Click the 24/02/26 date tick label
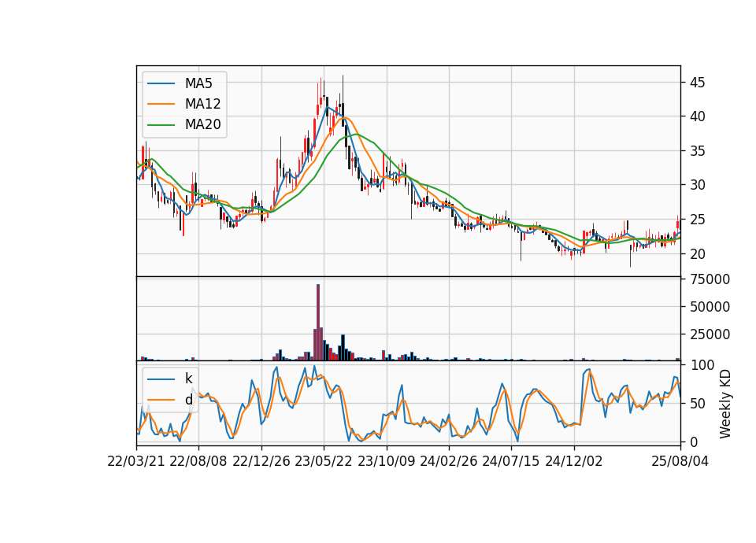Screen dimensions: 756x543 pos(448,461)
